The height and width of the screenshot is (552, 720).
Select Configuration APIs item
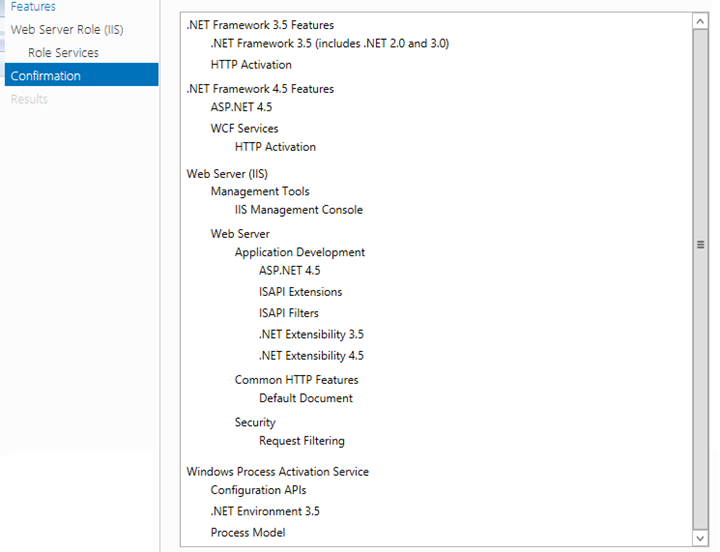258,490
